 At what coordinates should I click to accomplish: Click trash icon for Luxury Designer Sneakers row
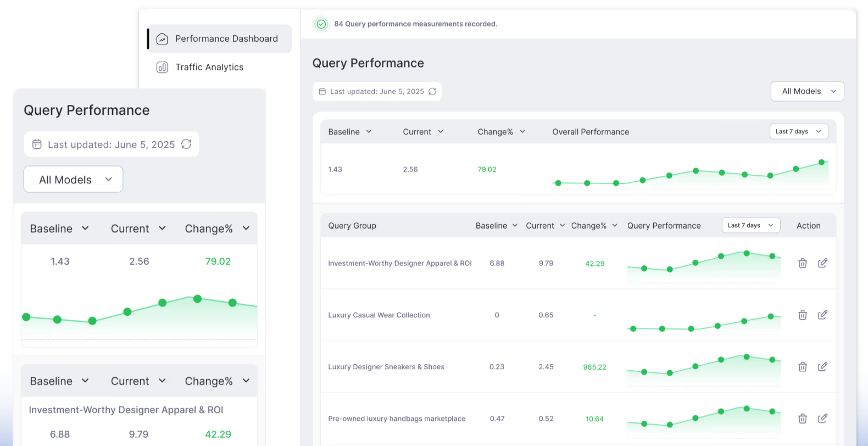[x=802, y=366]
